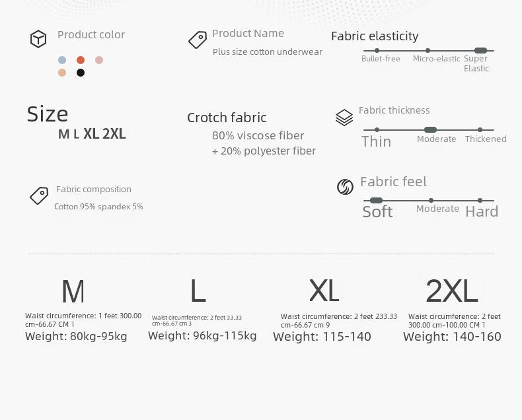Select the orange-red color swatch

tap(81, 60)
